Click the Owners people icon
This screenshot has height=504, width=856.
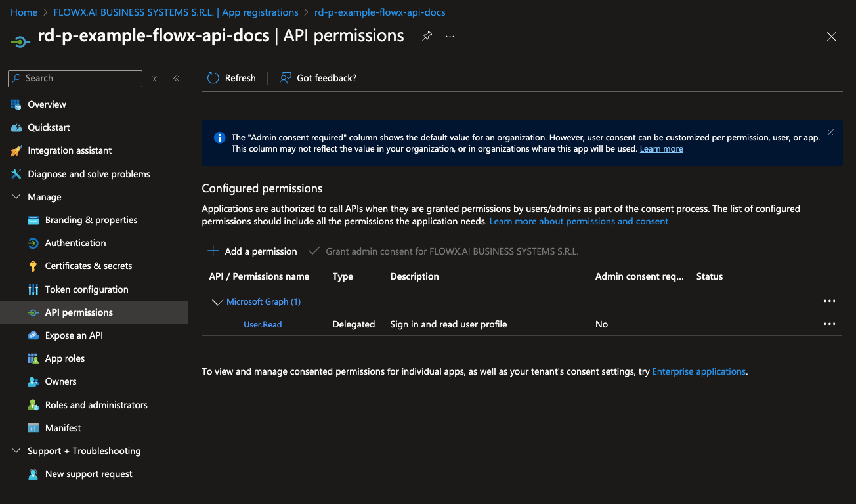(33, 381)
